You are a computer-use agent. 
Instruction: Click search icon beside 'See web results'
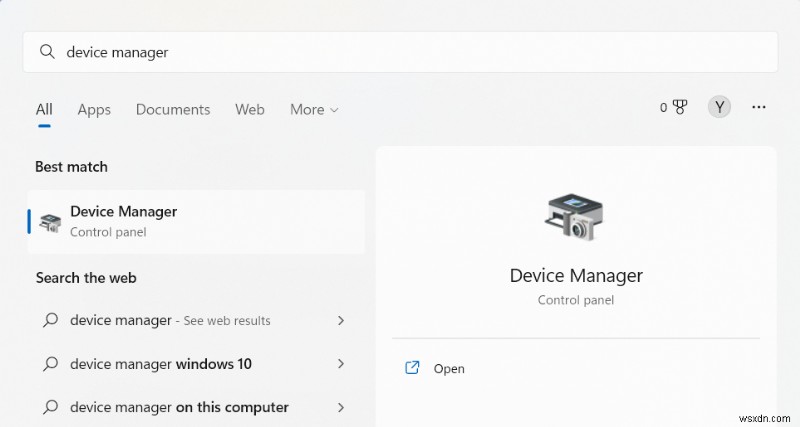point(50,320)
